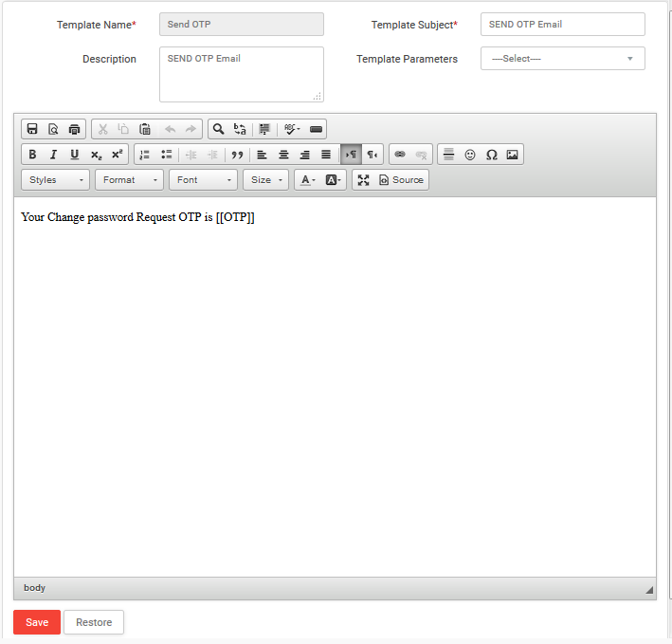Click the Select All icon

pyautogui.click(x=264, y=129)
